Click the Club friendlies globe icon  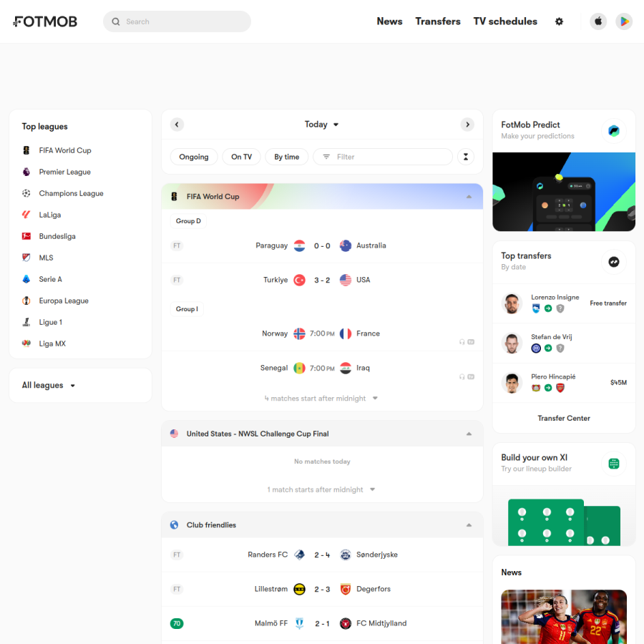174,525
